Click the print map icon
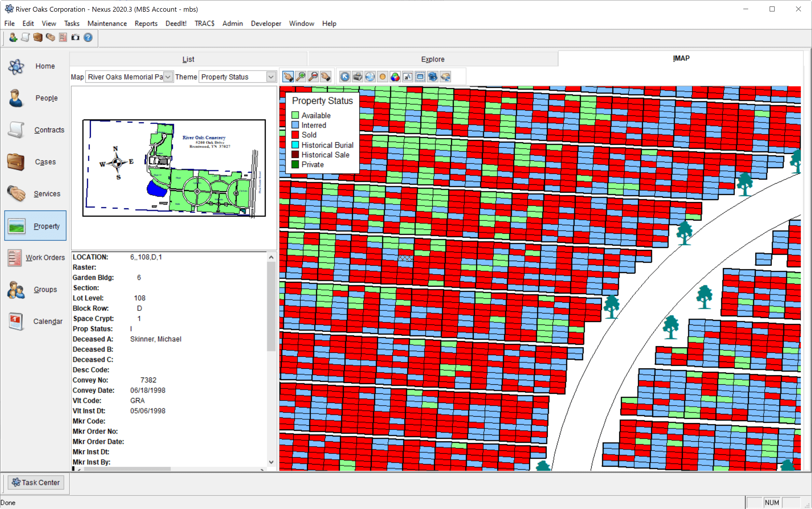812x509 pixels. coord(357,77)
